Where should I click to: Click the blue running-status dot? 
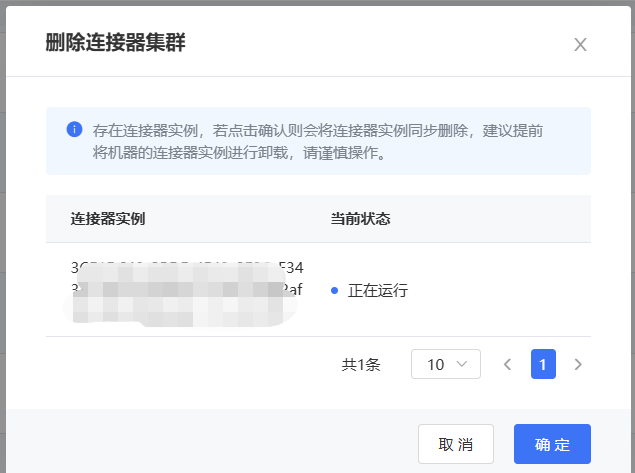click(334, 291)
